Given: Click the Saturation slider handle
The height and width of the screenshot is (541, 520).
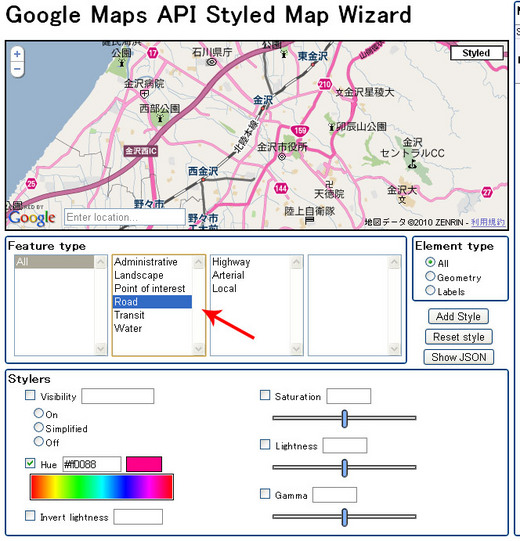Looking at the screenshot, I should click(x=344, y=419).
